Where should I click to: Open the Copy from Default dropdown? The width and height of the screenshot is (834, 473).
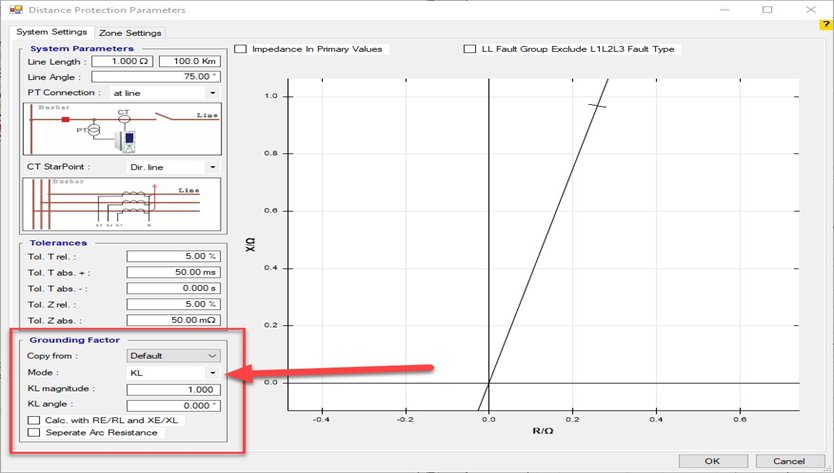click(x=174, y=355)
